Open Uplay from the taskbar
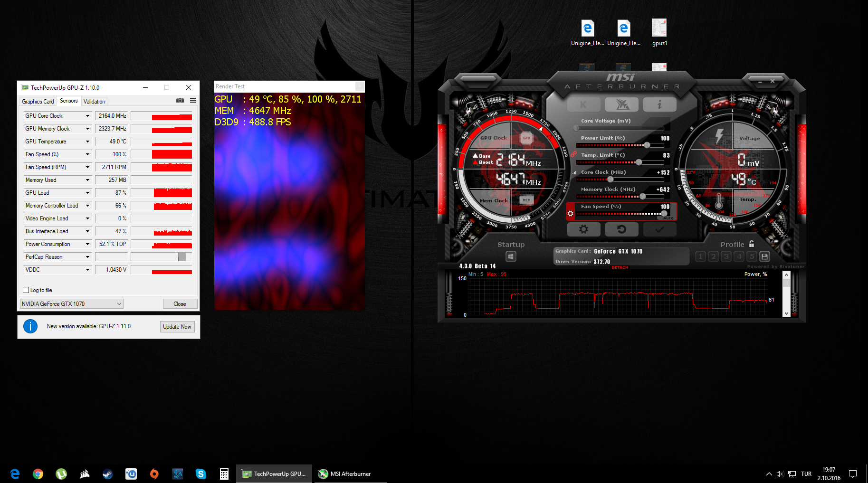Screen dimensions: 868x483 (131, 474)
